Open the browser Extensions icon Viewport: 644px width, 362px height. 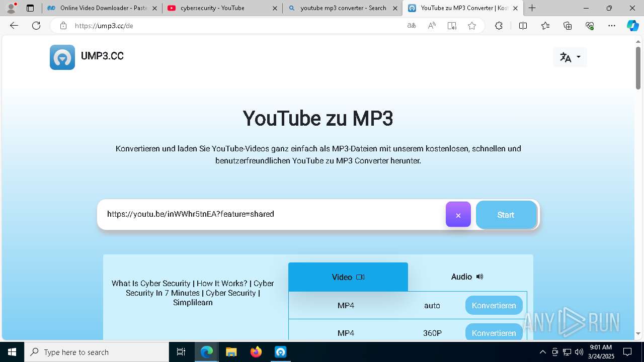(x=499, y=26)
